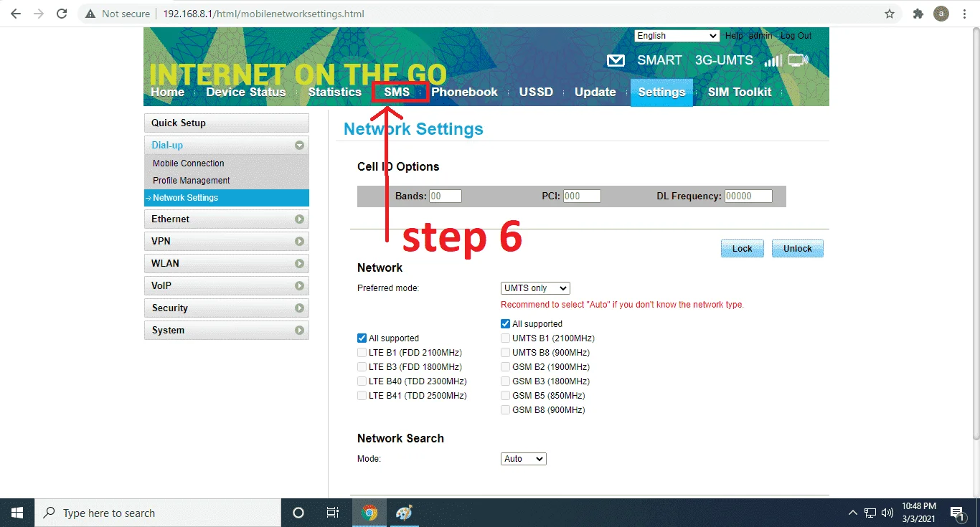Expand the VoIP sidebar section
Screen dimensions: 980x527
pyautogui.click(x=227, y=286)
